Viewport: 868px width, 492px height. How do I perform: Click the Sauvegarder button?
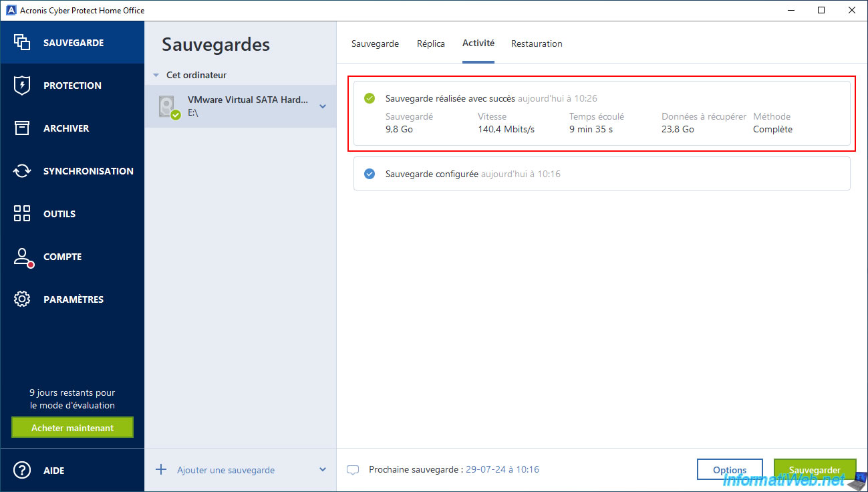click(815, 469)
